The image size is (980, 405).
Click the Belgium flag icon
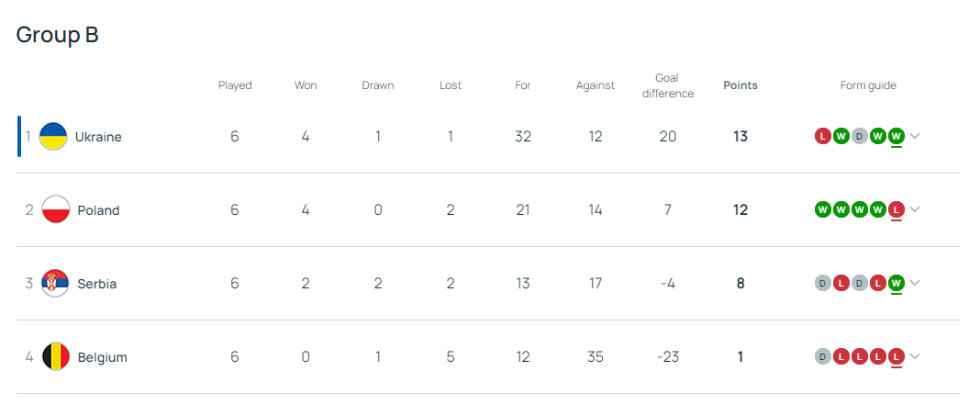[x=56, y=357]
